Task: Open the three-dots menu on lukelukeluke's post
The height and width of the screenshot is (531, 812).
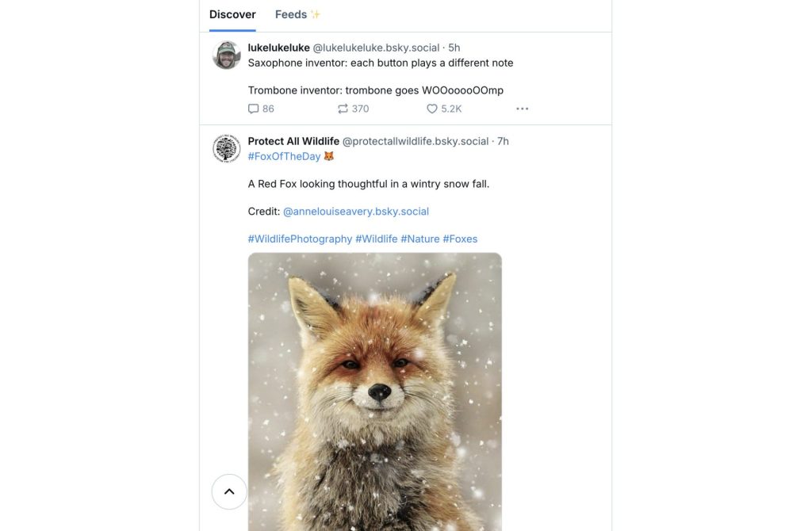Action: tap(522, 109)
